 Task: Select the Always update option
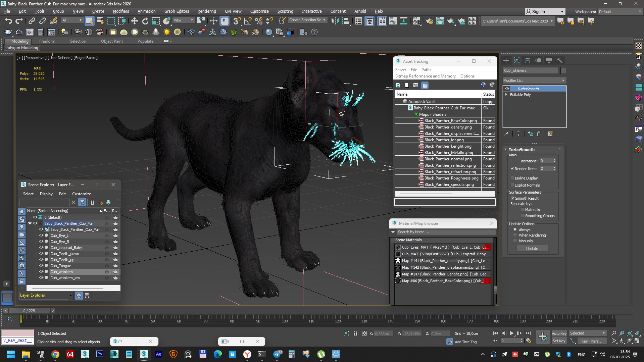pos(515,230)
